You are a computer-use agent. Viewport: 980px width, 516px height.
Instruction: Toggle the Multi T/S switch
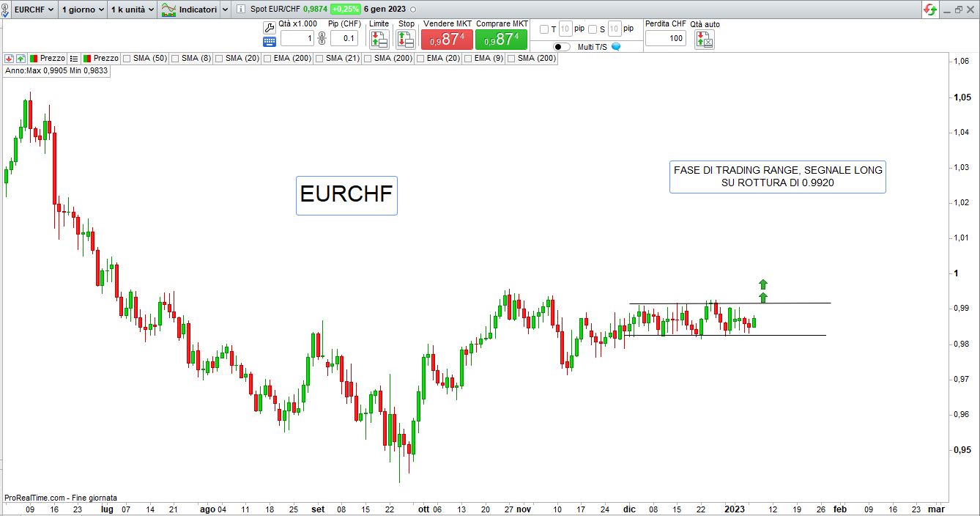tap(562, 46)
